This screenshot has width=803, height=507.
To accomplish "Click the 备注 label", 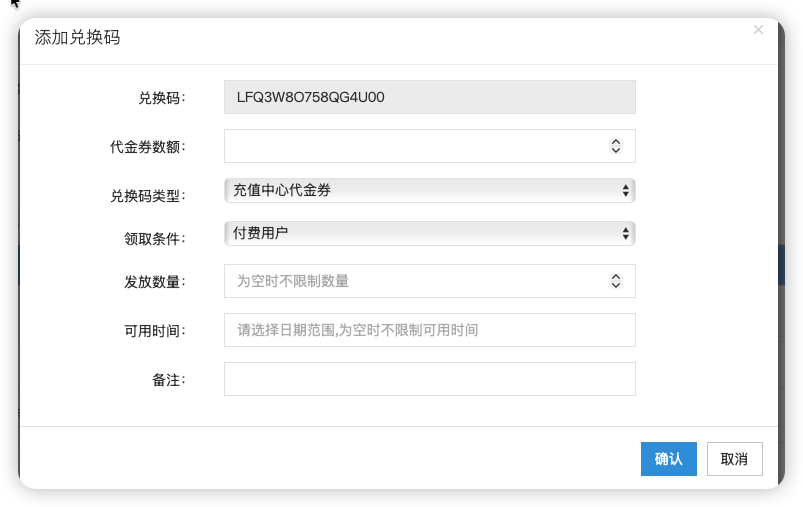I will (x=165, y=380).
